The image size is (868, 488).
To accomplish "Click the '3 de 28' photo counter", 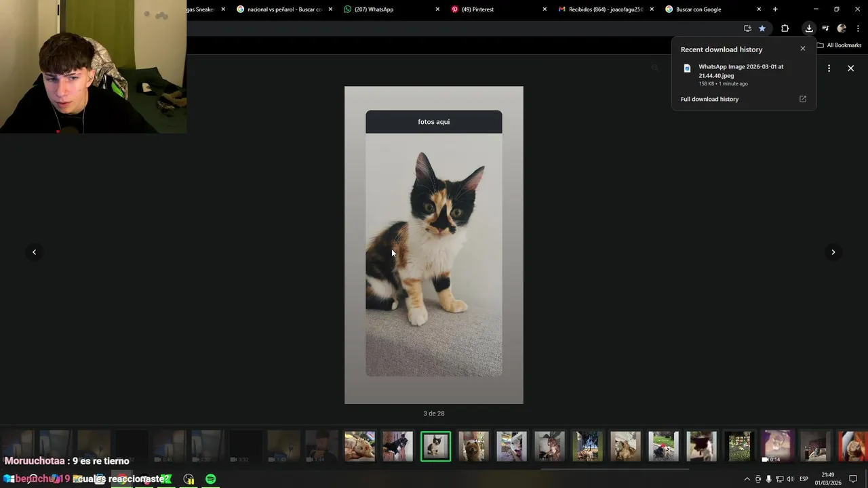I will (434, 413).
